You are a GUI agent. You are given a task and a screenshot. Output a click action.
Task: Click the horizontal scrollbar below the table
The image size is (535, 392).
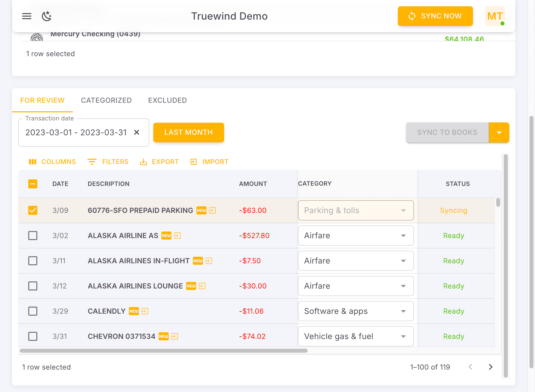[164, 351]
